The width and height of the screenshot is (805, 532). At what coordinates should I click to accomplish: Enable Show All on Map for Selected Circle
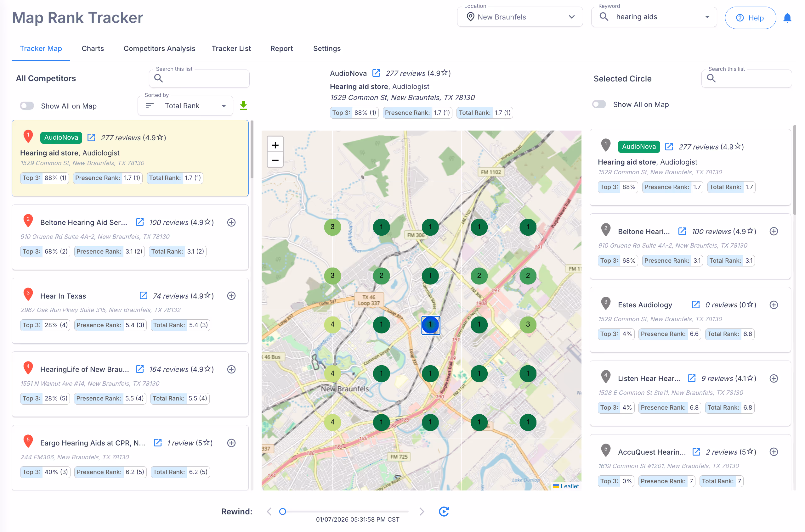pyautogui.click(x=599, y=104)
